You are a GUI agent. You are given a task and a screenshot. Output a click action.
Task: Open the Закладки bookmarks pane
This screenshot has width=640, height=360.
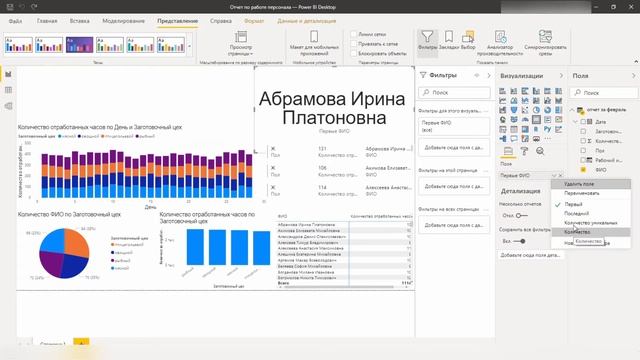point(449,41)
